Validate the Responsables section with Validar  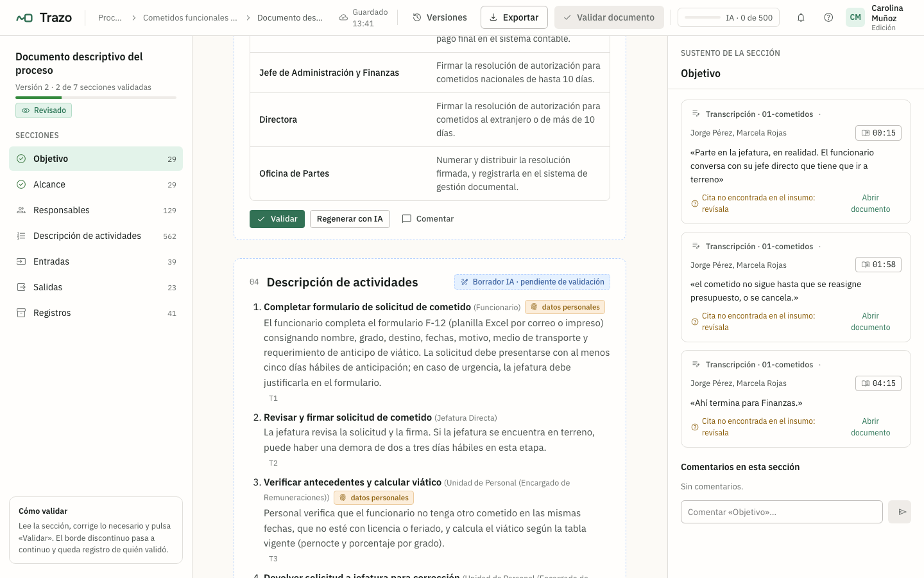click(277, 219)
